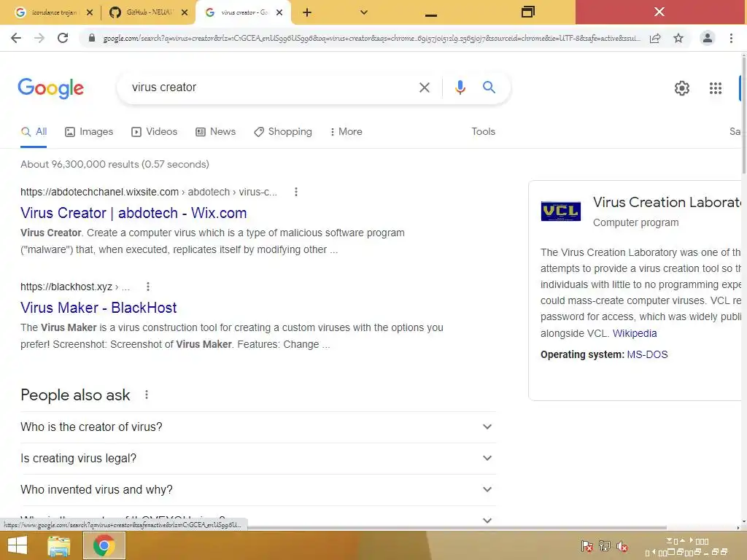This screenshot has width=747, height=560.
Task: Switch to Images results
Action: (x=89, y=132)
